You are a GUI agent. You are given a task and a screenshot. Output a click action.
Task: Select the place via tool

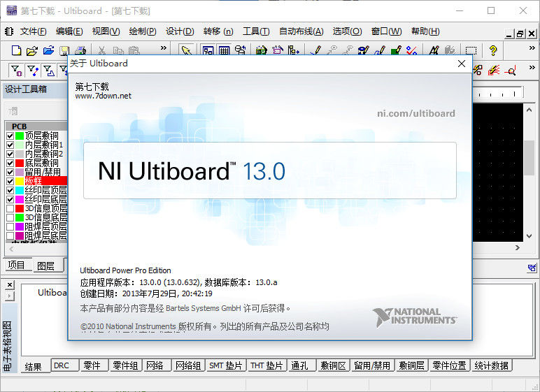click(364, 50)
